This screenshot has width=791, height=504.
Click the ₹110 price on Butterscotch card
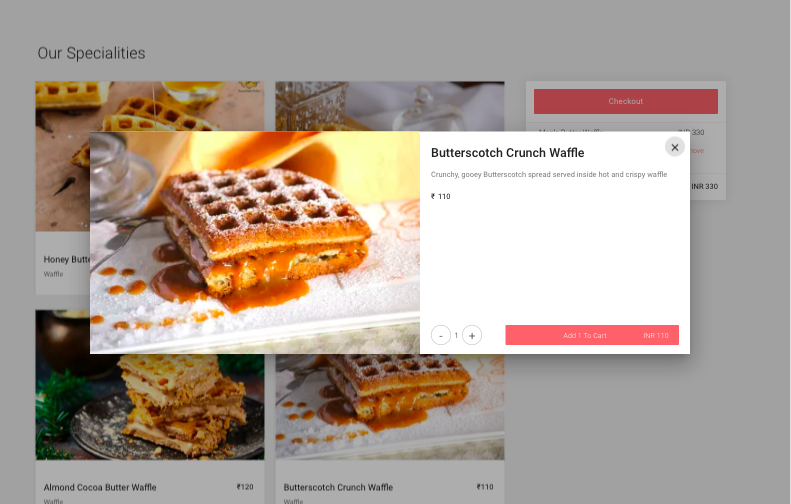[485, 487]
